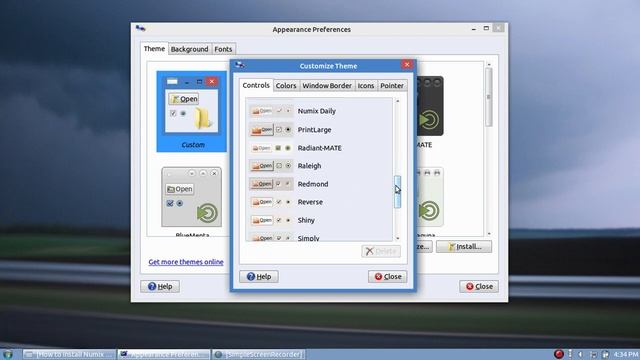Click the Reverse preview thumbnail
The image size is (640, 360).
[x=271, y=202]
